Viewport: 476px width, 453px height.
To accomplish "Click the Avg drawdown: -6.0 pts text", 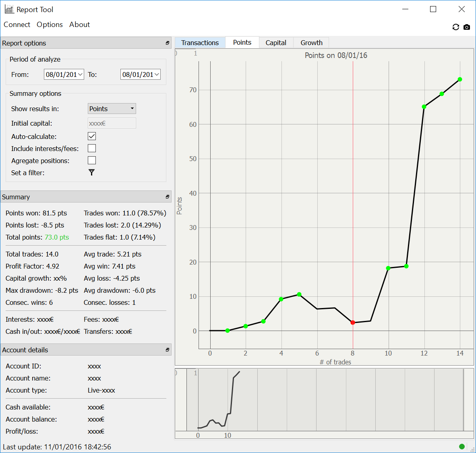I will point(120,291).
